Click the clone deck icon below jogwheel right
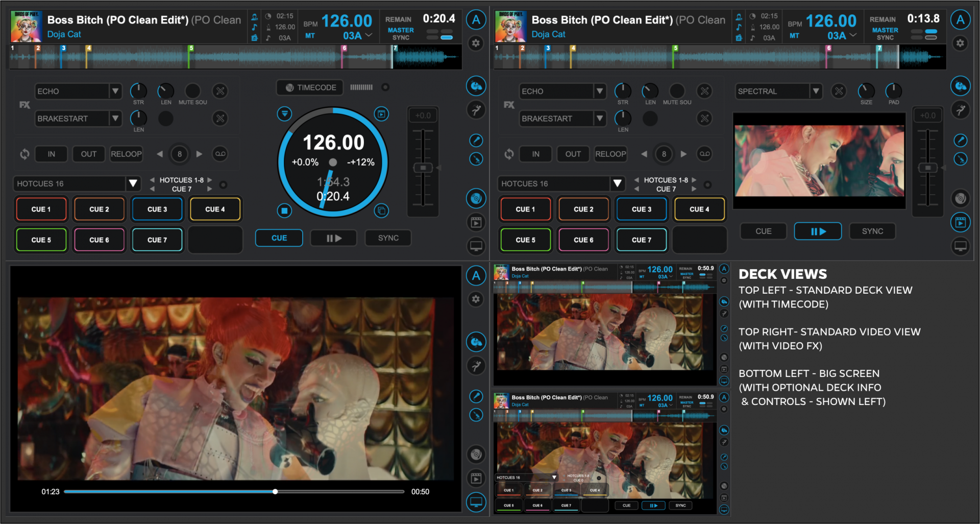980x524 pixels. pos(381,210)
